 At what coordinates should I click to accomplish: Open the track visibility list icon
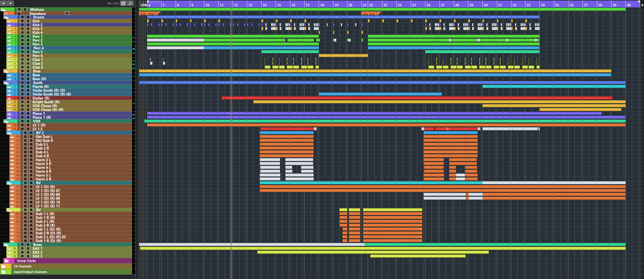point(124,3)
